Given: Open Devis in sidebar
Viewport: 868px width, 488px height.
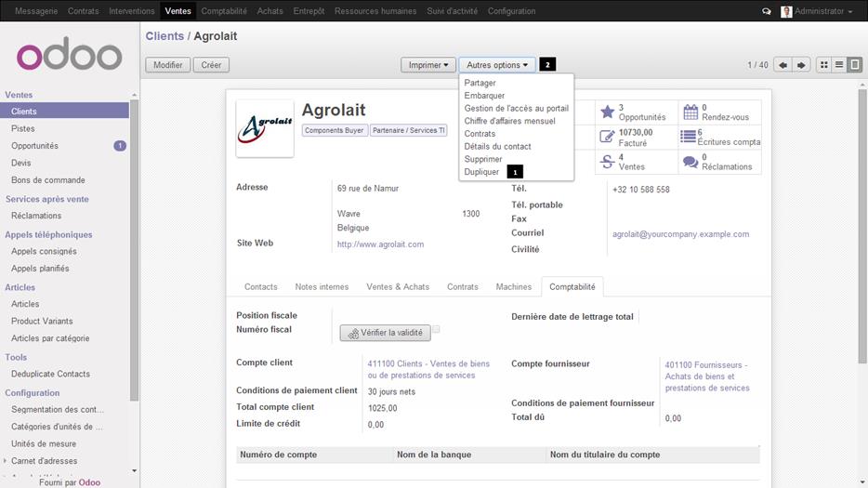Looking at the screenshot, I should pyautogui.click(x=21, y=163).
